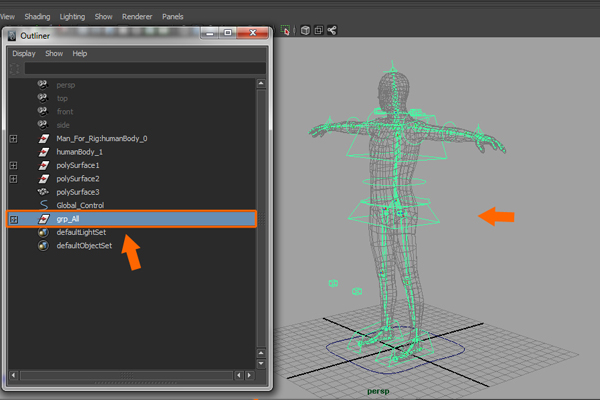Select Global_Control in the Outliner
The width and height of the screenshot is (600, 400).
[132, 205]
